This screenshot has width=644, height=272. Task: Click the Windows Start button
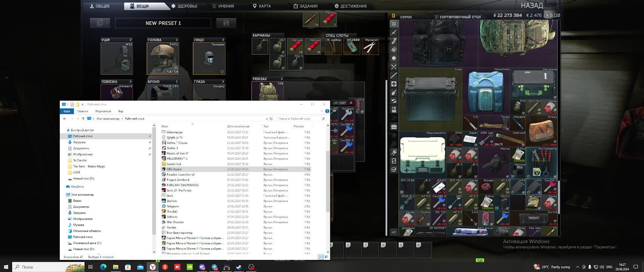click(x=6, y=267)
